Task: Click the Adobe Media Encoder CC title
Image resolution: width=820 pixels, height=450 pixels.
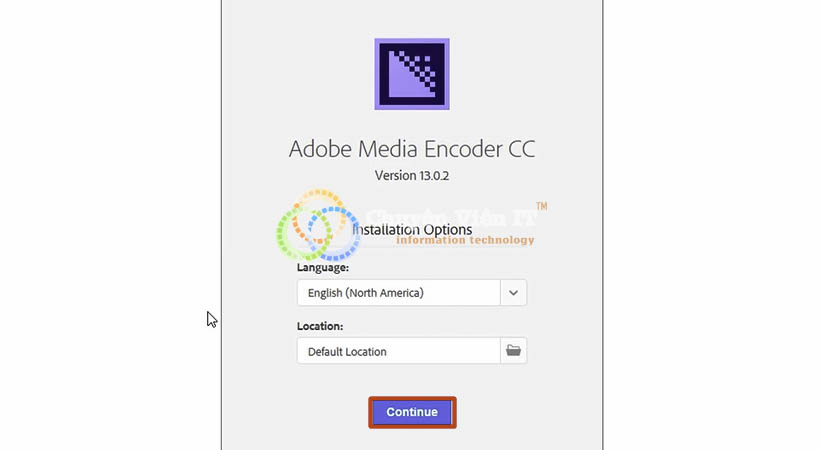Action: 412,149
